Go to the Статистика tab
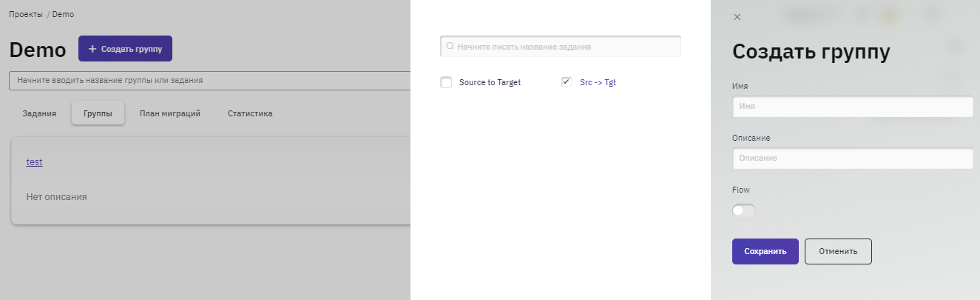 [250, 113]
